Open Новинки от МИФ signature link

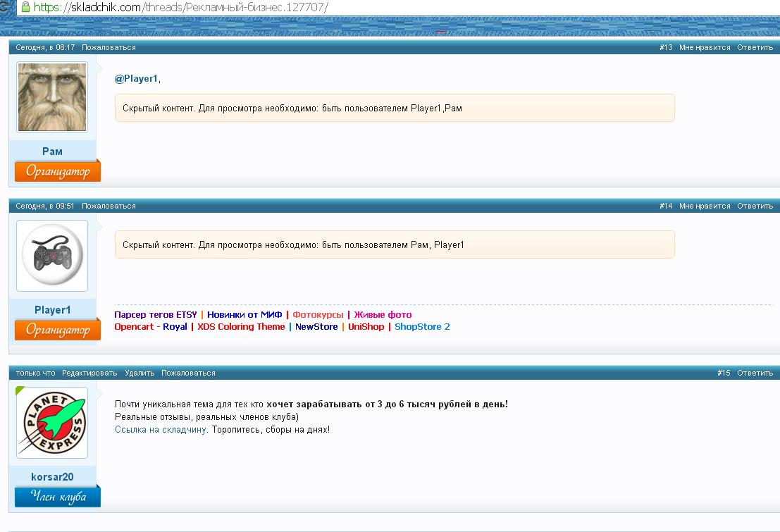(x=244, y=314)
